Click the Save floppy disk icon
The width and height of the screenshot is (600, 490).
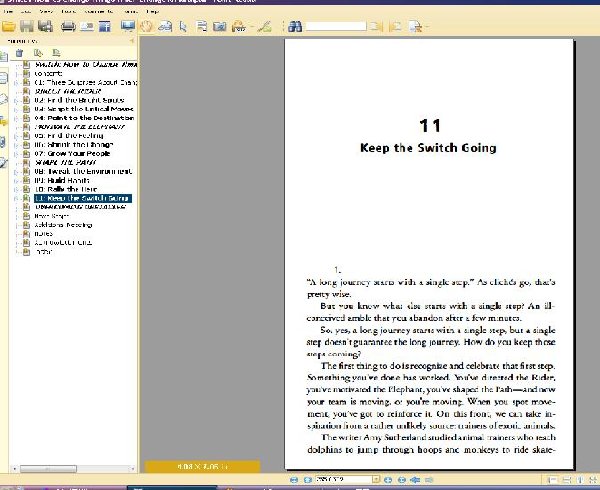[x=27, y=26]
